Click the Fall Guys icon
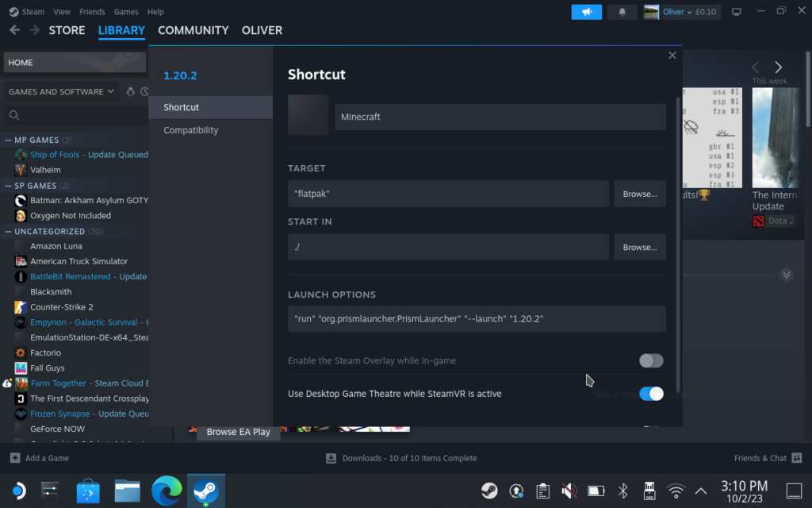 (21, 368)
